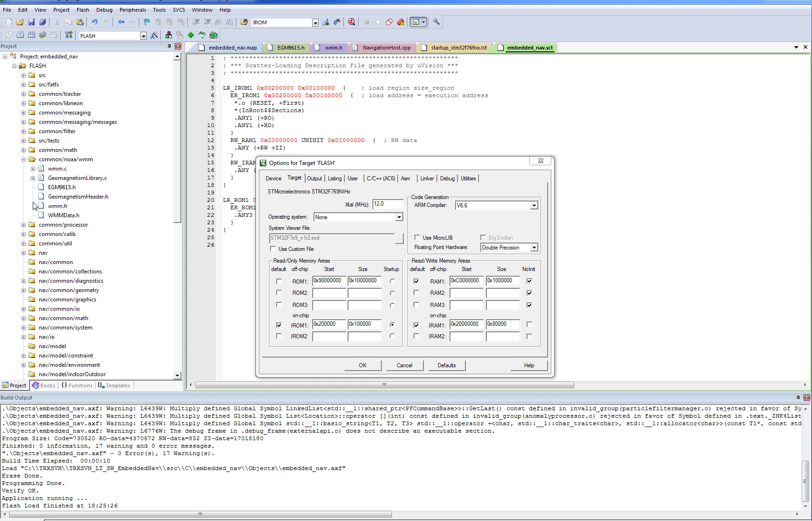
Task: Click the Build Output horizontal scrollbar
Action: 200,514
